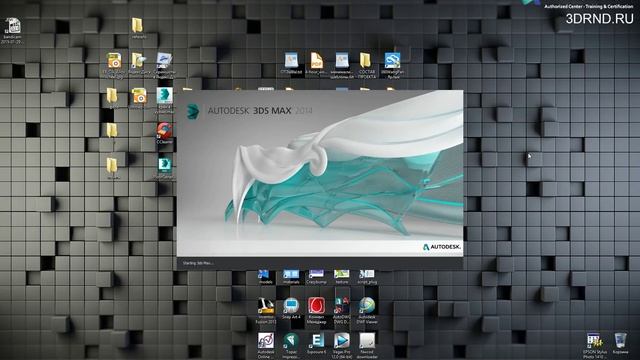
Task: Launch the Snap Art 4 shortcut
Action: click(291, 308)
